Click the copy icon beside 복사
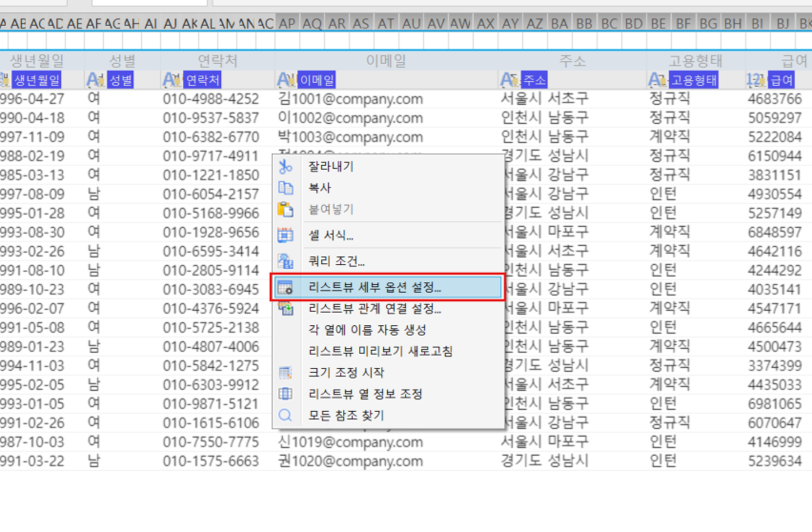The height and width of the screenshot is (532, 812). tap(285, 188)
